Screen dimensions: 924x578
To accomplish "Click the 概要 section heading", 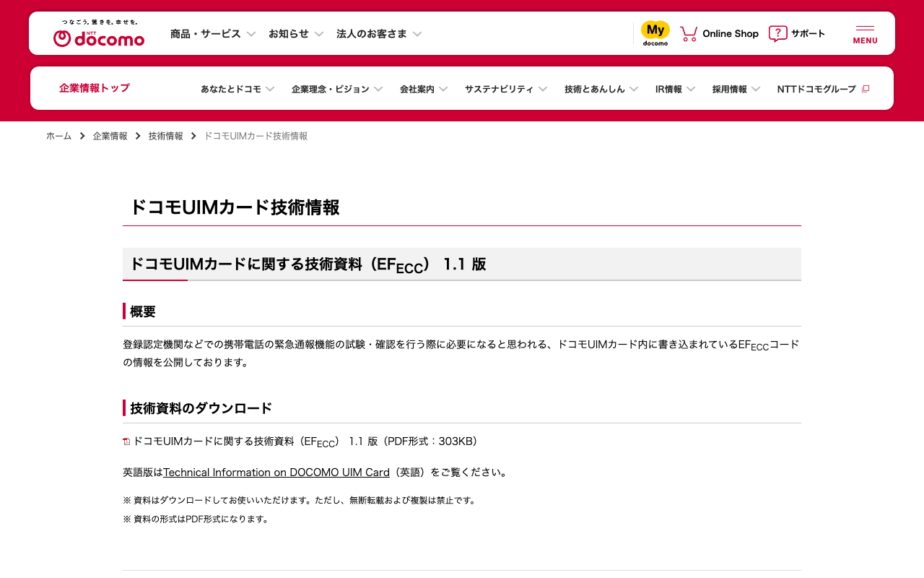I will click(x=143, y=311).
